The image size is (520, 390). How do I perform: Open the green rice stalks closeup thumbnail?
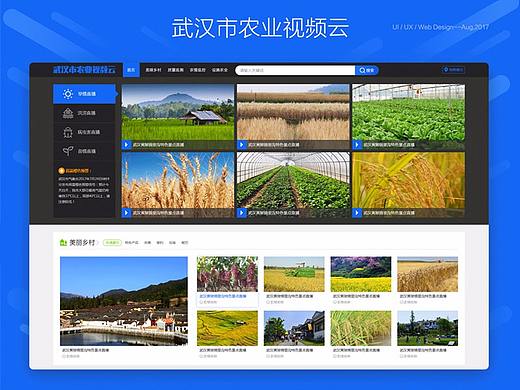point(361,328)
